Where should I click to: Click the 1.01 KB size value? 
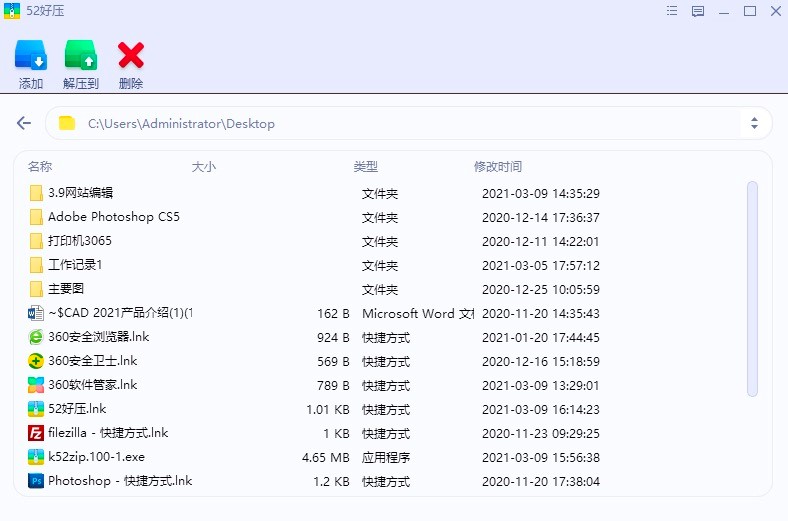[x=328, y=409]
